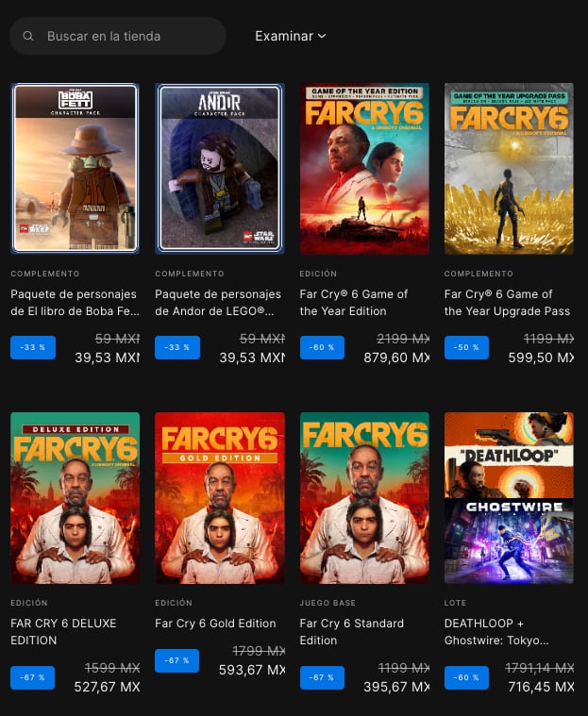Open the Deathloop and Ghostwire bundle cover
The height and width of the screenshot is (716, 588).
(509, 498)
